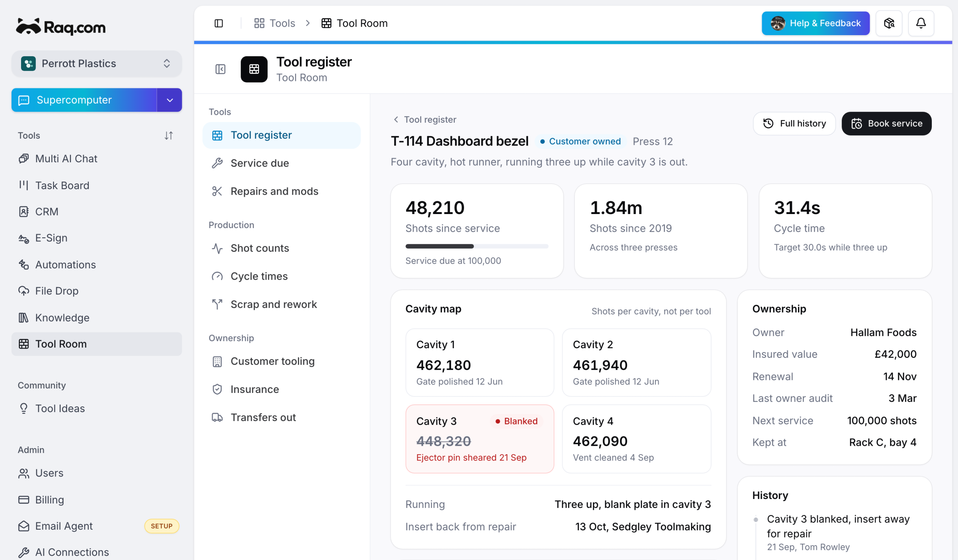This screenshot has height=560, width=958.
Task: Open the package search icon in header
Action: pos(889,23)
